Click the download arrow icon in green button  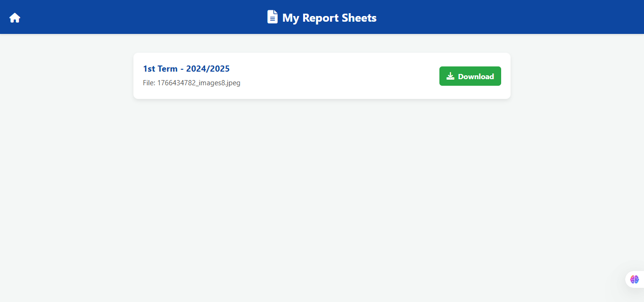point(450,76)
